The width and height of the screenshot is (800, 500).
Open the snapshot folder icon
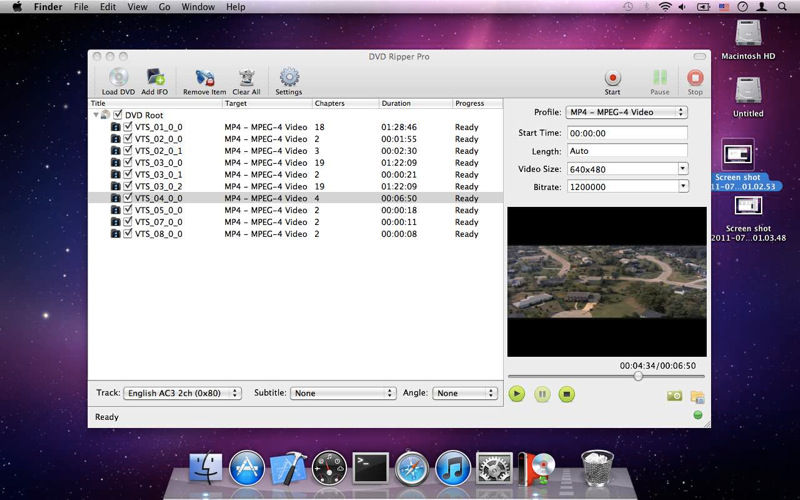pyautogui.click(x=697, y=396)
